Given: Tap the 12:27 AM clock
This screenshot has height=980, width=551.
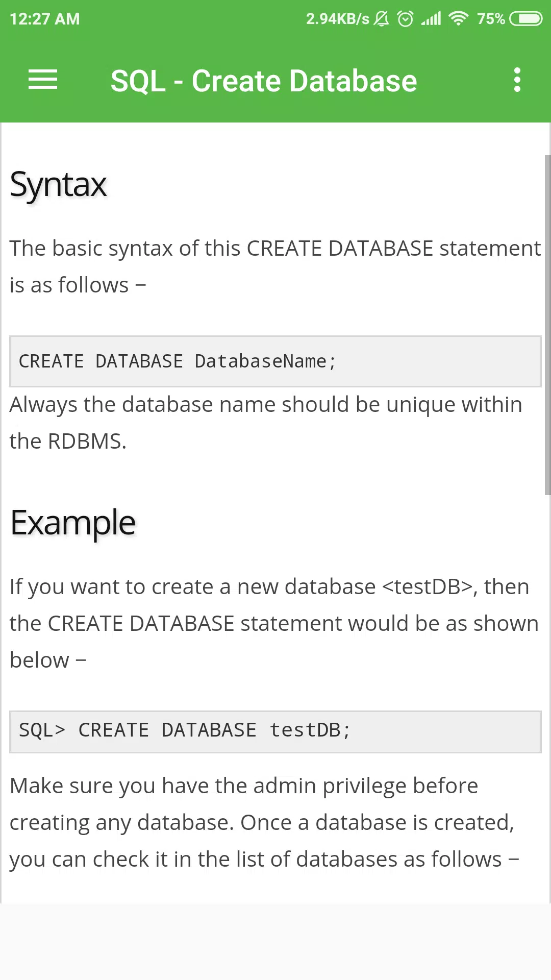Looking at the screenshot, I should pos(45,19).
